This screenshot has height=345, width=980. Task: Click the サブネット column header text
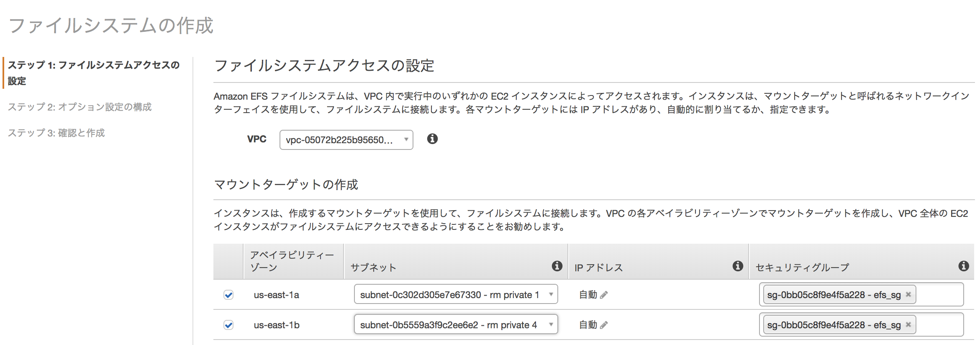[373, 268]
